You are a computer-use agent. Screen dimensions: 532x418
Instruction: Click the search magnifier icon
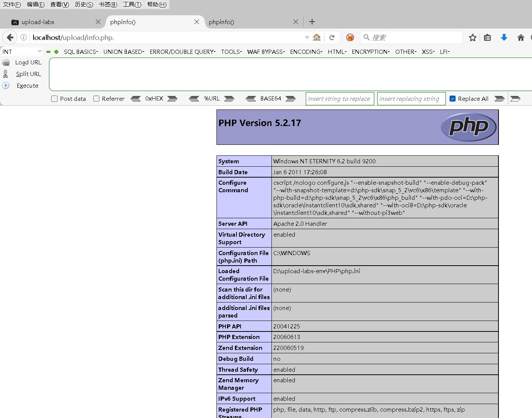(x=366, y=37)
